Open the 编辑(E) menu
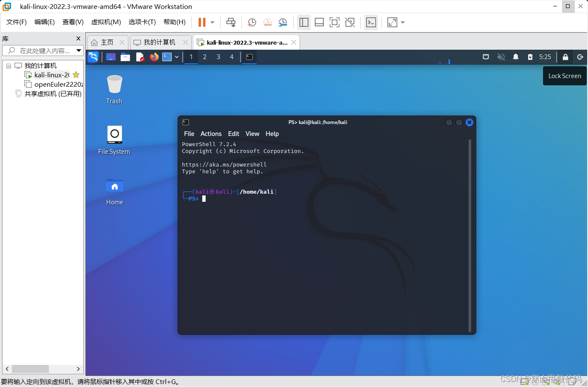Viewport: 588px width, 387px height. pyautogui.click(x=45, y=22)
